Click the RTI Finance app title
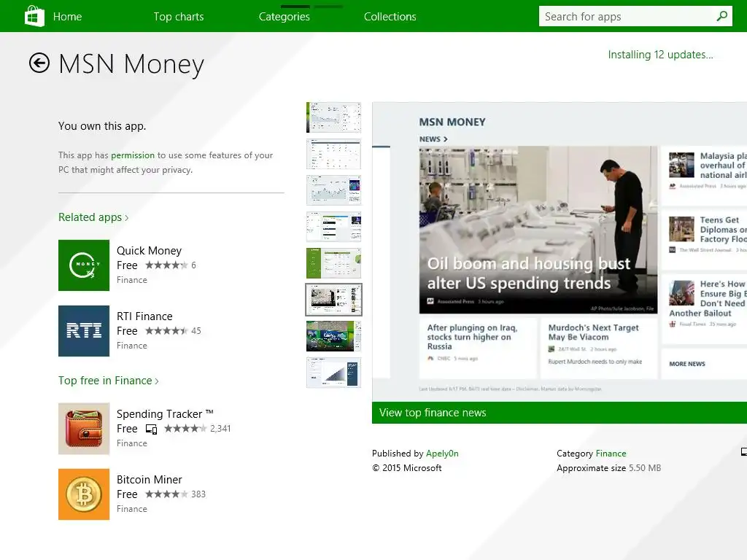747x560 pixels. pyautogui.click(x=144, y=316)
